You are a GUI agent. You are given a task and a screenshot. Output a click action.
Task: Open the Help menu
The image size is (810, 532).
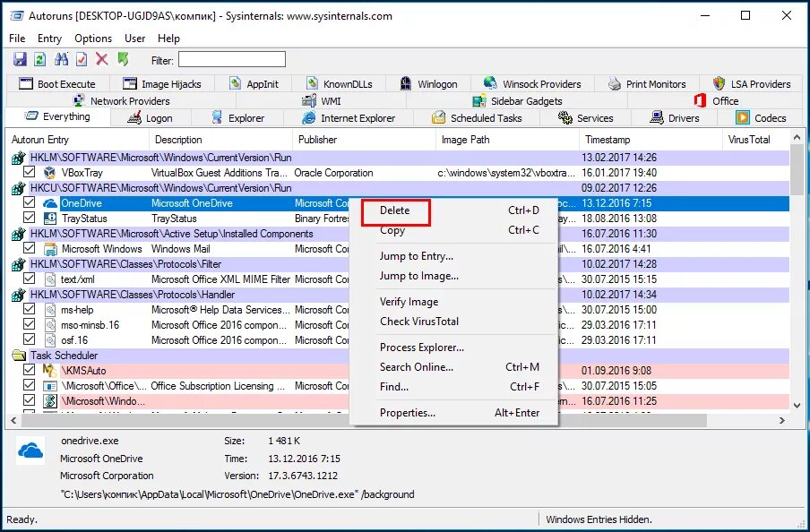[x=168, y=39]
